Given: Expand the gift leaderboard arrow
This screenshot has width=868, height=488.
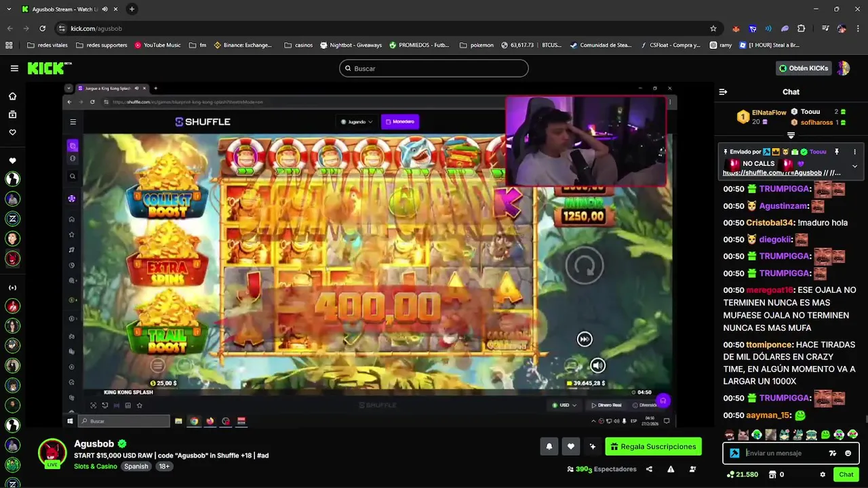Looking at the screenshot, I should point(791,135).
